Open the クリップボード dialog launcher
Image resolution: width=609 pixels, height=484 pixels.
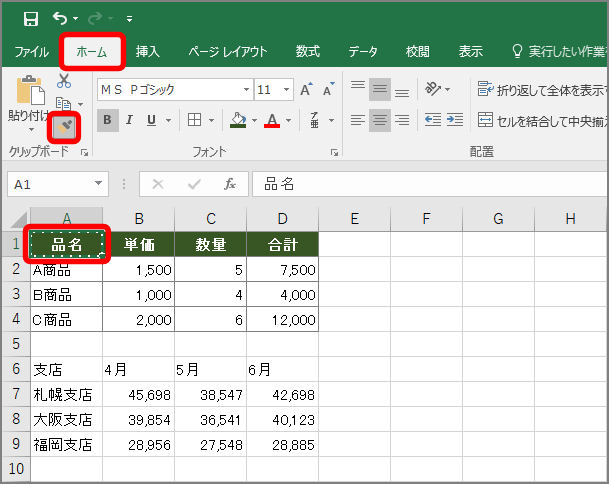(x=84, y=153)
